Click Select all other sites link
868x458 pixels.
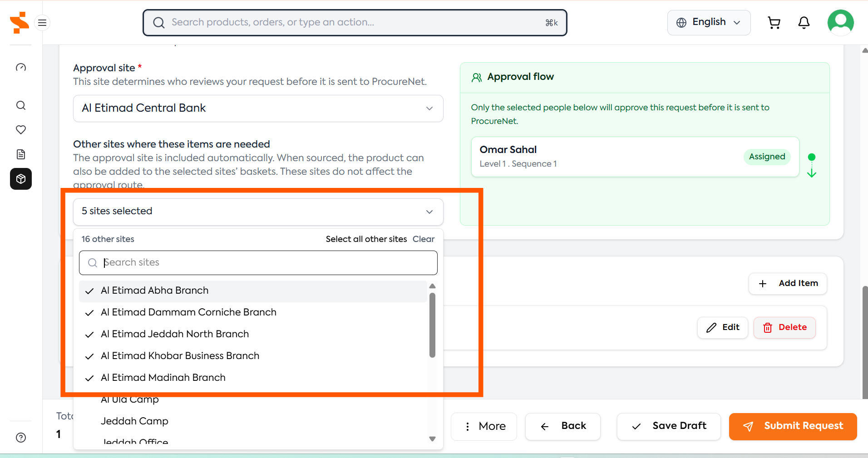pos(366,239)
